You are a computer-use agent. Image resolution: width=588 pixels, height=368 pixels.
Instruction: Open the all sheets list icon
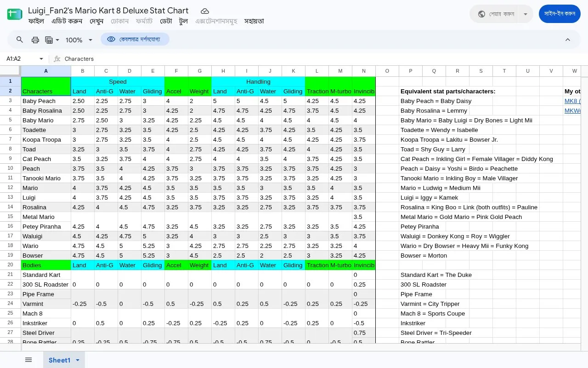click(28, 360)
